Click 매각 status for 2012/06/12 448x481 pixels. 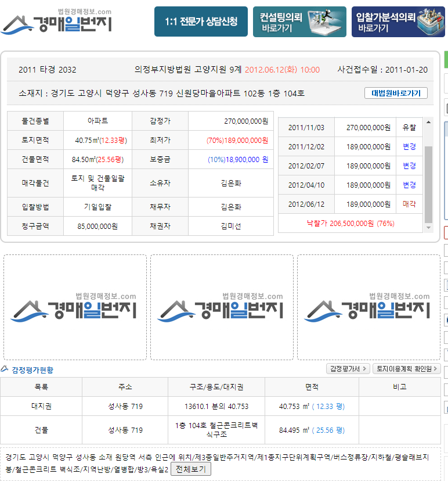tap(409, 204)
